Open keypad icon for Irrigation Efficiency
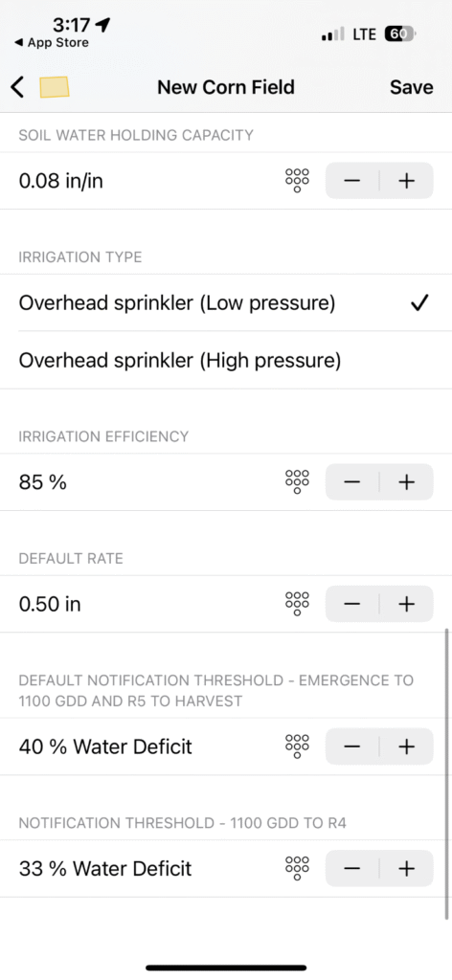The height and width of the screenshot is (980, 452). pyautogui.click(x=297, y=482)
